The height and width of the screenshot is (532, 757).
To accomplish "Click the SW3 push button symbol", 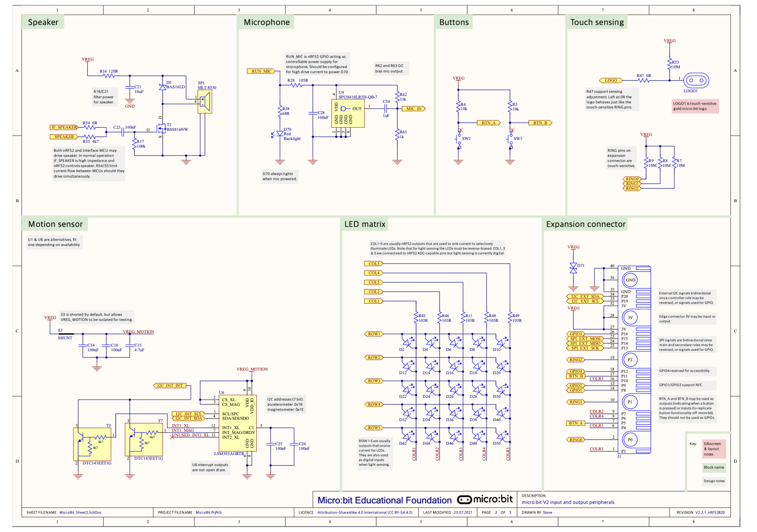I will (510, 139).
